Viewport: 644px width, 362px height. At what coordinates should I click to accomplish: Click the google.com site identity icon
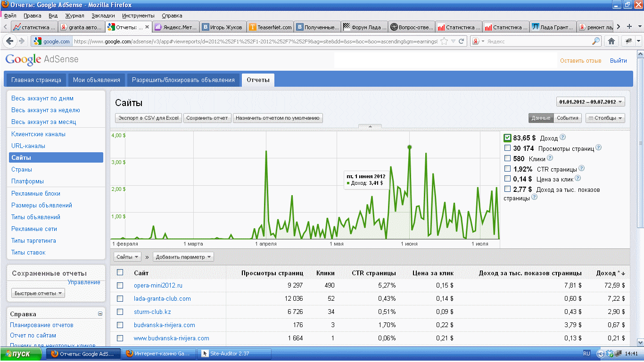click(x=51, y=41)
